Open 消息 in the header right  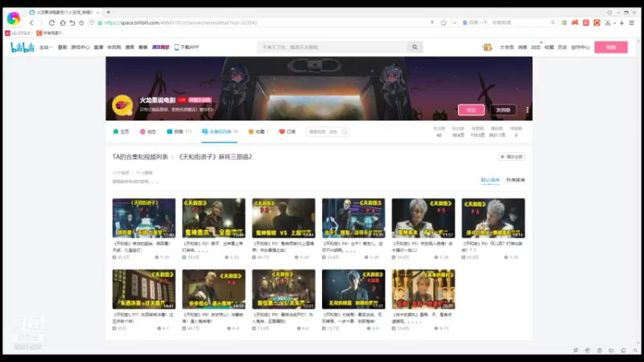coord(522,47)
